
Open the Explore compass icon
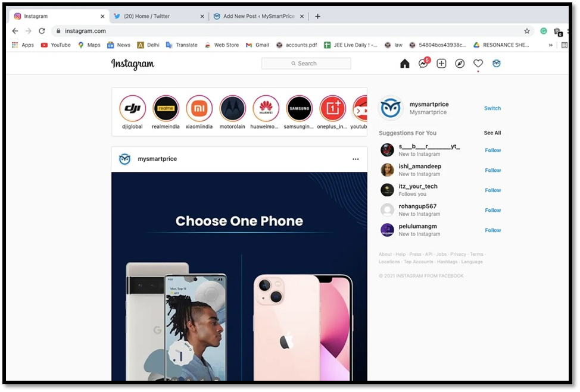460,64
